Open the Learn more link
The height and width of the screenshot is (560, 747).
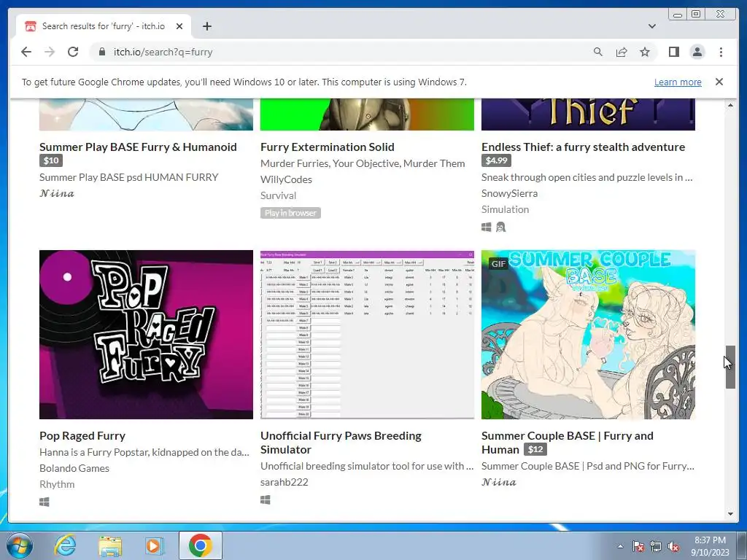pyautogui.click(x=678, y=82)
